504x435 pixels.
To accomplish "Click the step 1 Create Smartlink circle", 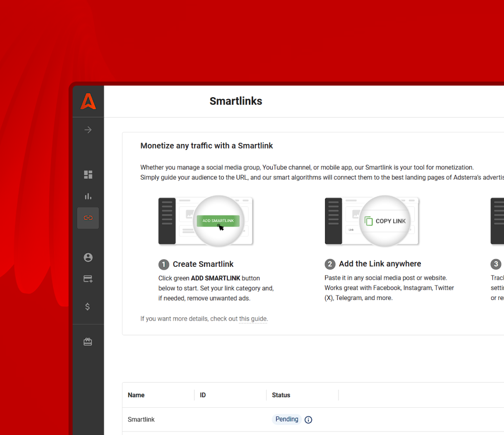I will coord(164,264).
